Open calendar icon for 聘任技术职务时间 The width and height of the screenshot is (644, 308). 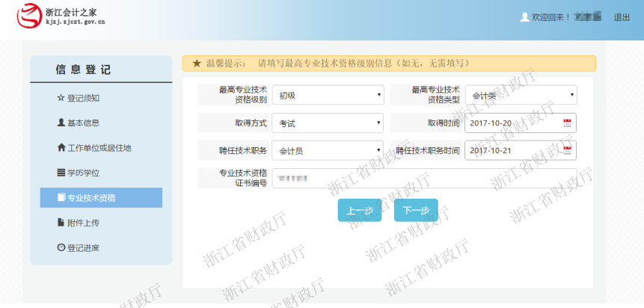tap(567, 150)
